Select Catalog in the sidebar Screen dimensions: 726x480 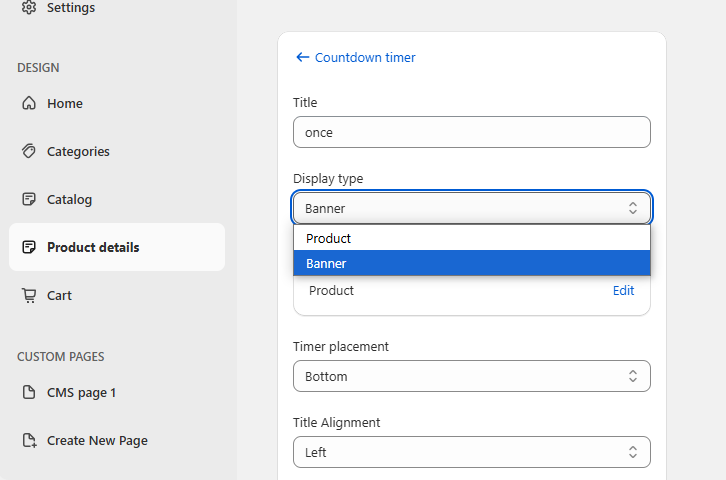point(69,199)
